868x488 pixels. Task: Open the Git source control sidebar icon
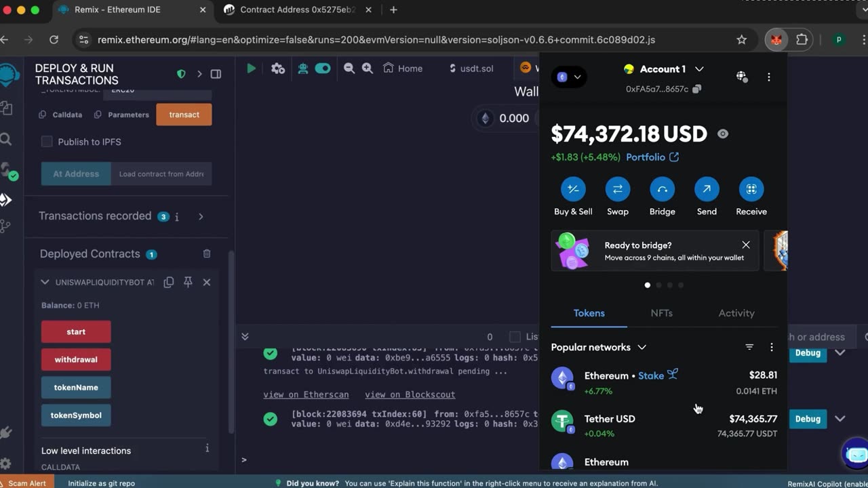pos(5,226)
